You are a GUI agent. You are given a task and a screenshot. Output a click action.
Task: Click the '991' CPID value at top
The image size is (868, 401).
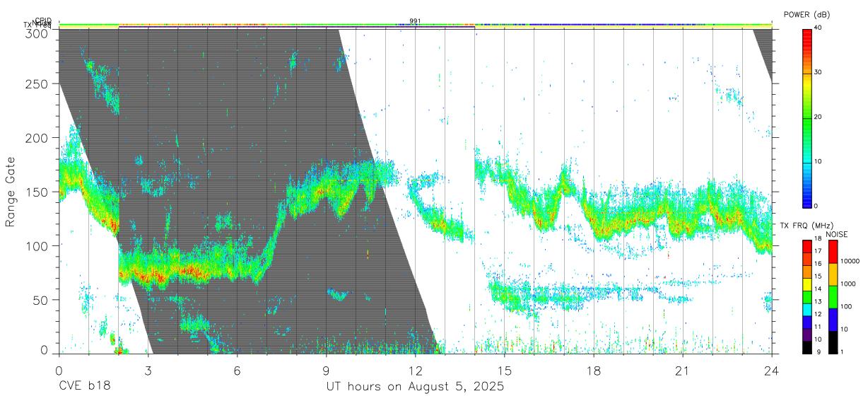point(415,21)
